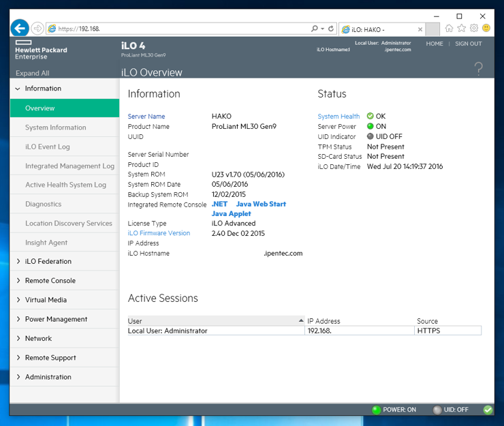504x426 pixels.
Task: Click the POWER: ON green status indicator
Action: tap(376, 410)
